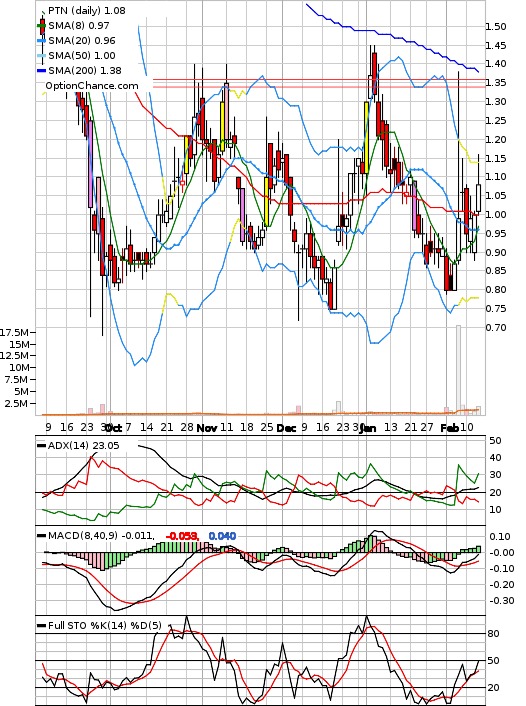Click the 13 date label on date axis
This screenshot has height=706, width=526.
click(x=391, y=427)
